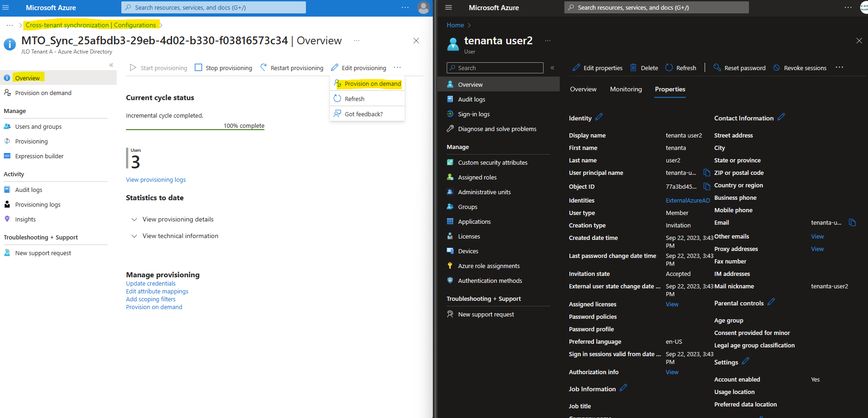Copy the User principal name value
868x418 pixels.
pyautogui.click(x=706, y=173)
